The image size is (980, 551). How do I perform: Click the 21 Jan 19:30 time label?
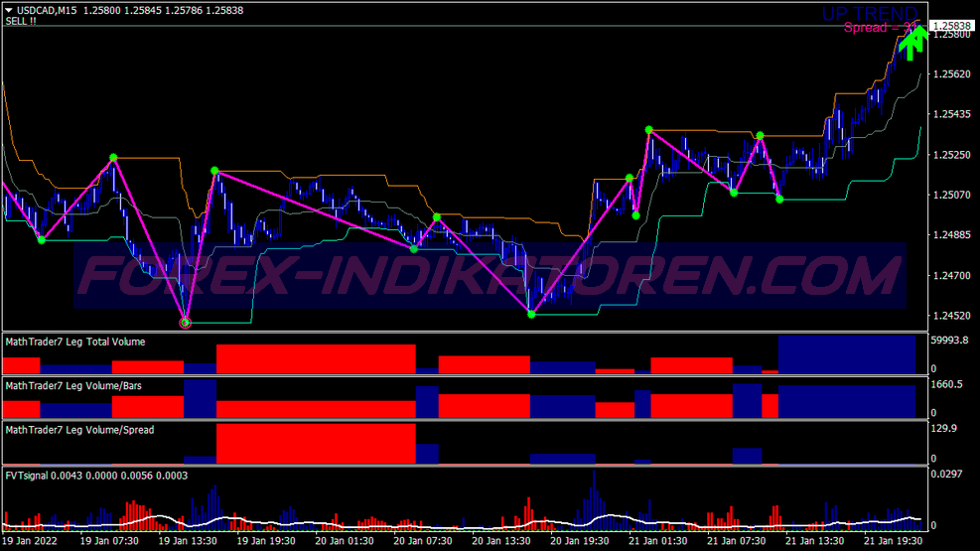click(893, 541)
